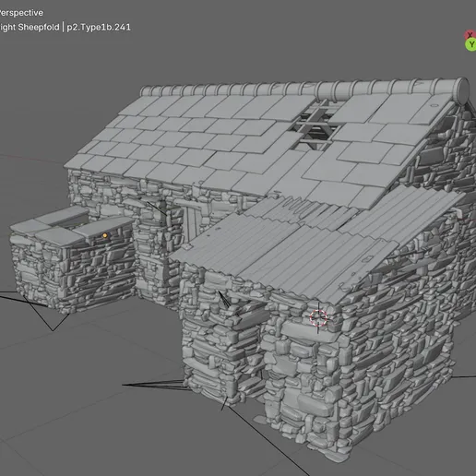Select the corrugated lean-to roof mesh

[x=316, y=243]
